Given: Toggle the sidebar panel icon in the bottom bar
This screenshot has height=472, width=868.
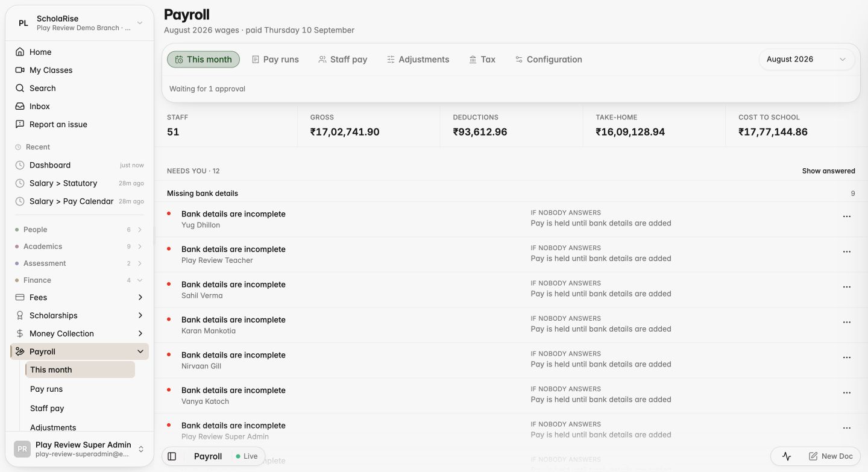Looking at the screenshot, I should (172, 456).
